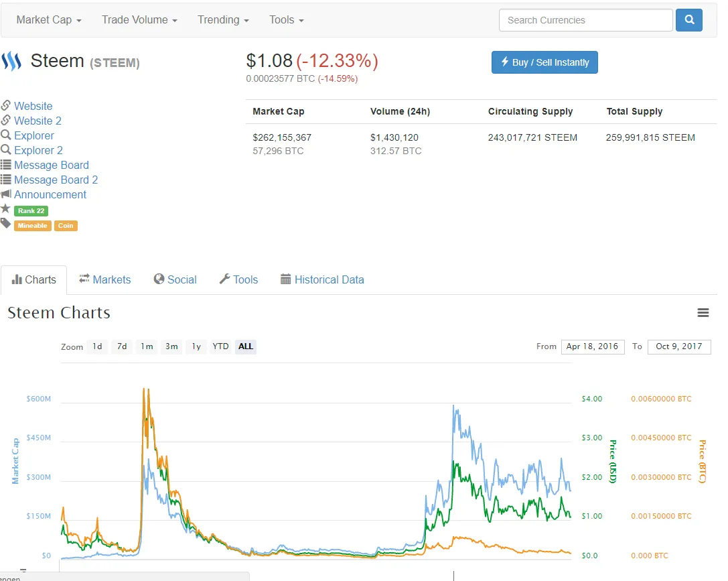Click the megaphone icon beside Announcement
This screenshot has width=728, height=581.
click(x=5, y=194)
